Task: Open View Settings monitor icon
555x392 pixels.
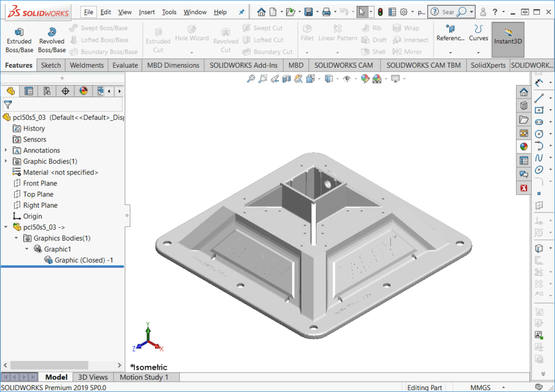Action: tap(395, 79)
